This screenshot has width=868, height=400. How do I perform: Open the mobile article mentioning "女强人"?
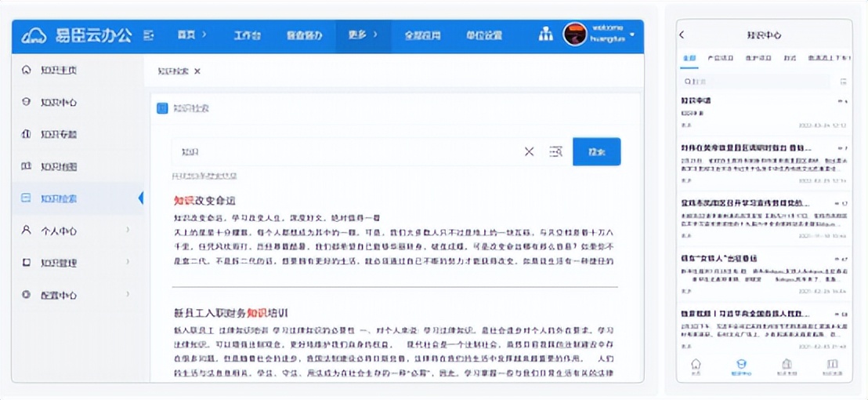pos(718,259)
